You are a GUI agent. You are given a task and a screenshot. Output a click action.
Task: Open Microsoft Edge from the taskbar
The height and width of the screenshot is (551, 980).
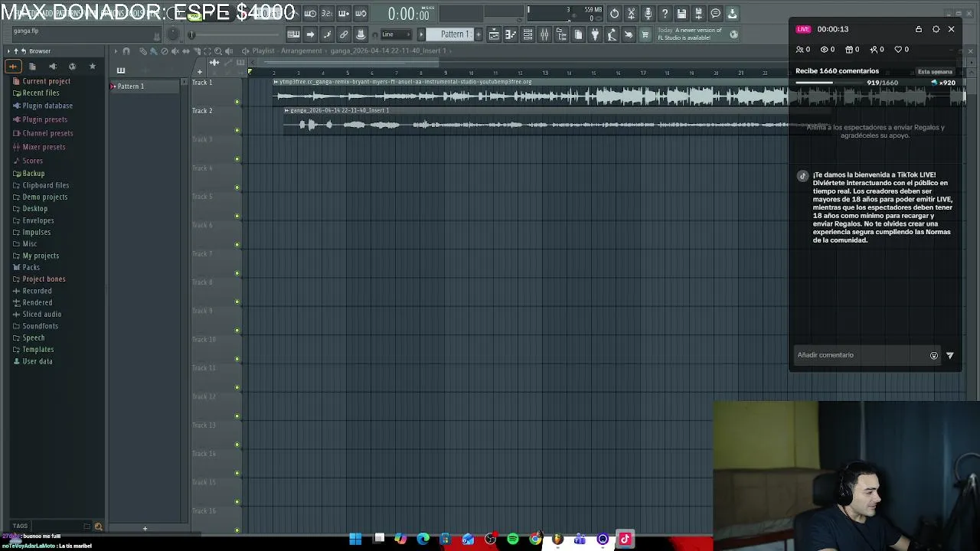(423, 539)
